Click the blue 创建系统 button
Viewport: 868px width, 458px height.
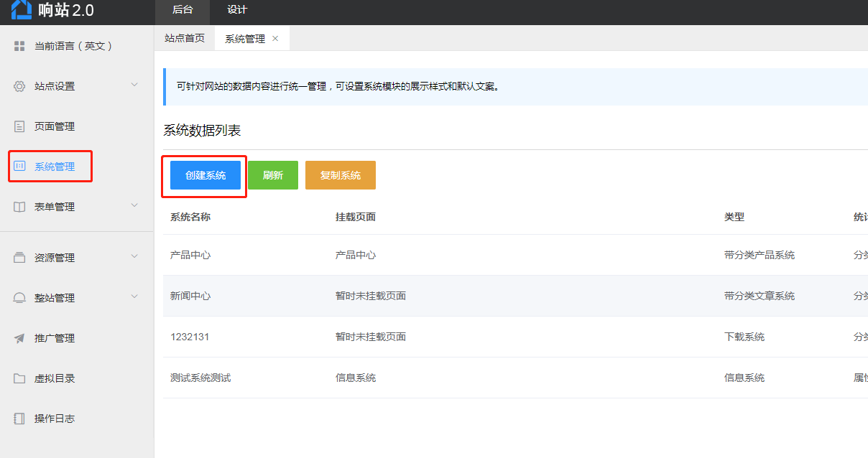206,175
